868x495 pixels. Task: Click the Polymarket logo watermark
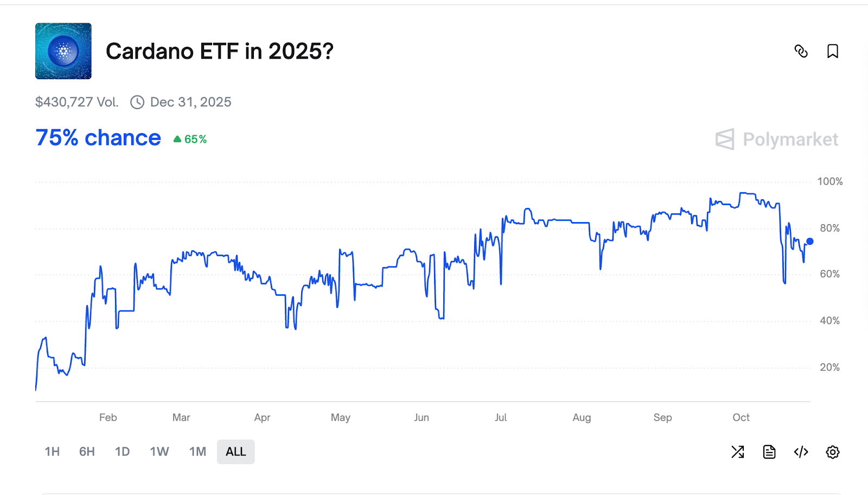[x=777, y=139]
